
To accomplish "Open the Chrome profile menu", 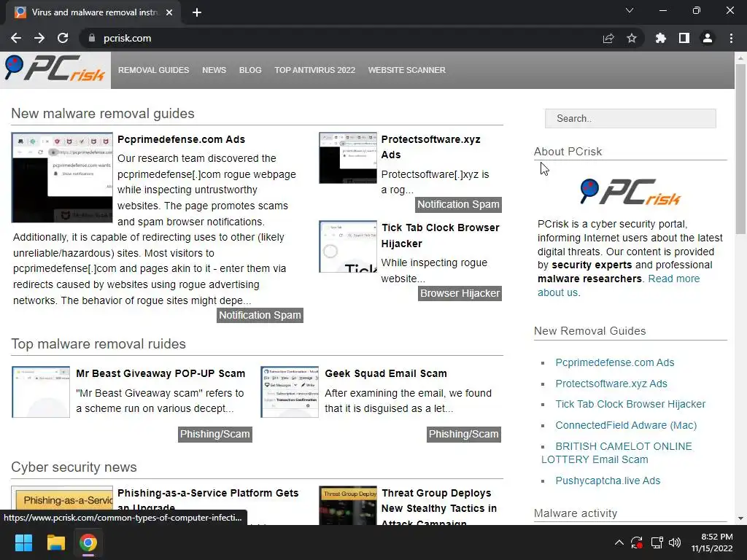I will click(x=708, y=38).
